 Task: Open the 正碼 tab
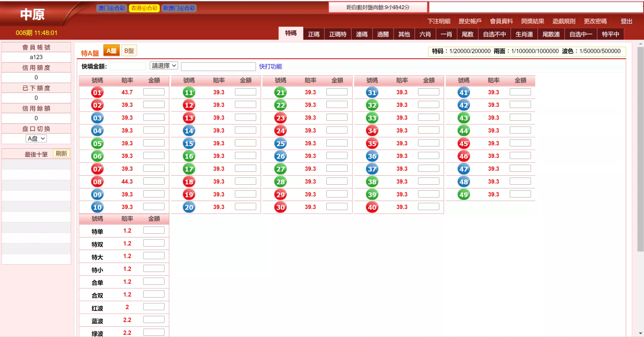point(314,34)
